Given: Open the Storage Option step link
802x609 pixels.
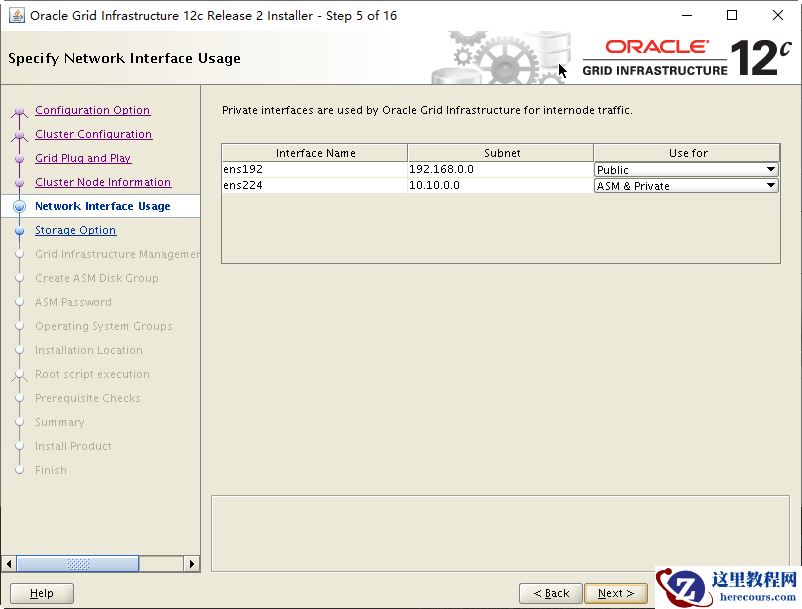Looking at the screenshot, I should pyautogui.click(x=75, y=230).
